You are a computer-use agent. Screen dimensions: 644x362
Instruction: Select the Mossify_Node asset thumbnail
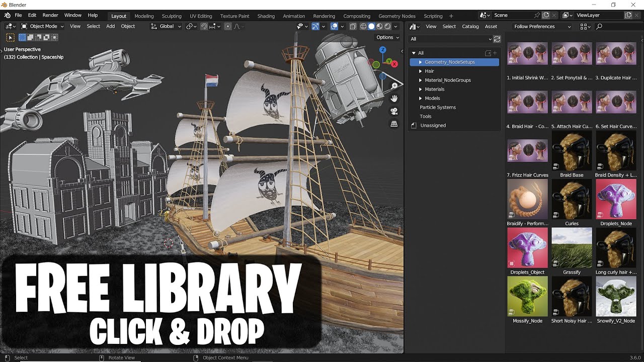click(527, 297)
